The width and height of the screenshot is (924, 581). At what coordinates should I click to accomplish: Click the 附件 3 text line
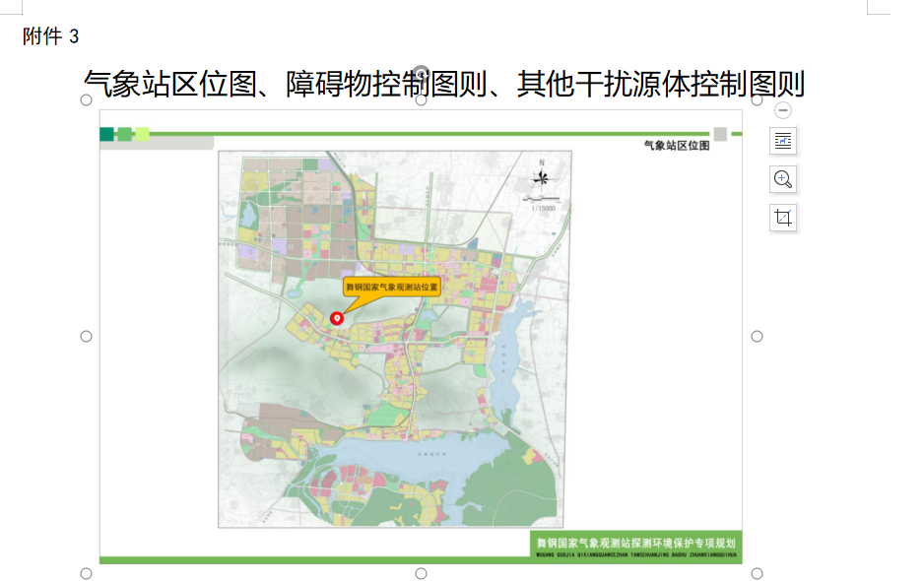coord(51,36)
